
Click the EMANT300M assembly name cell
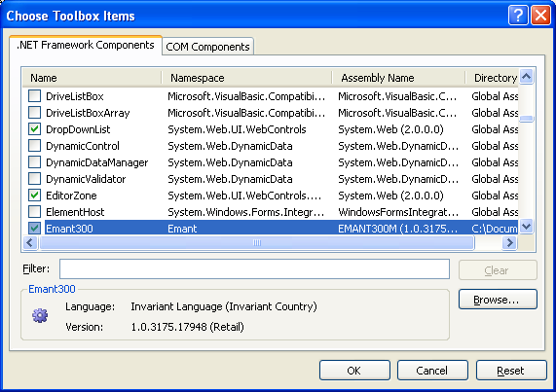[x=398, y=229]
